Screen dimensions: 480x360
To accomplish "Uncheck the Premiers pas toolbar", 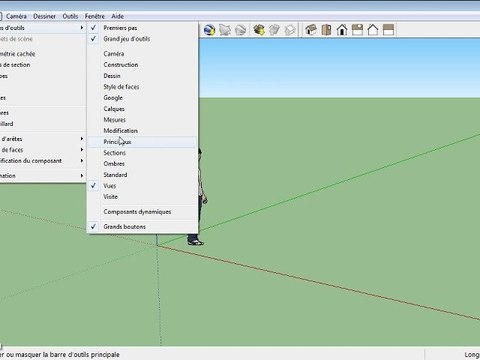I will [x=142, y=28].
